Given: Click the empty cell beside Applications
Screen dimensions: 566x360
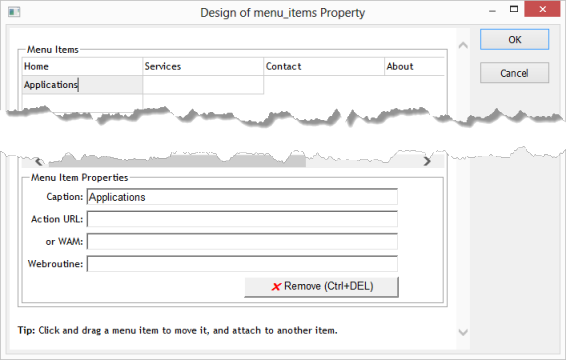Looking at the screenshot, I should pyautogui.click(x=203, y=85).
